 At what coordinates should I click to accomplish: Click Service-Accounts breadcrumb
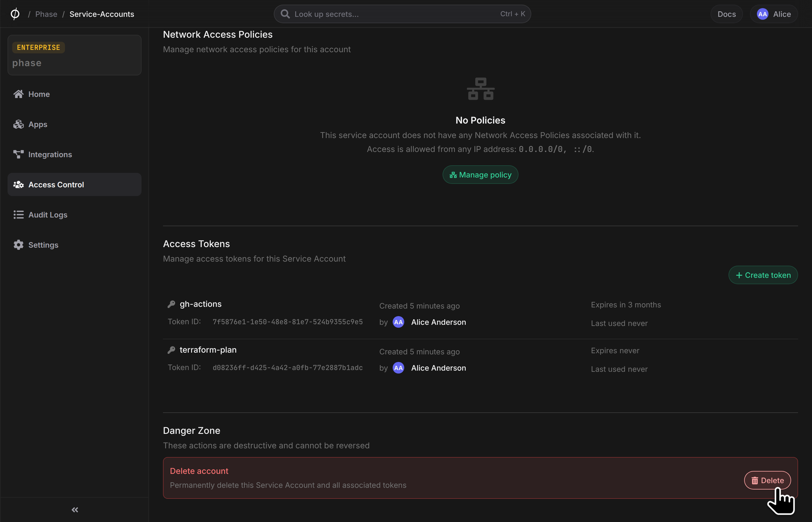click(102, 14)
